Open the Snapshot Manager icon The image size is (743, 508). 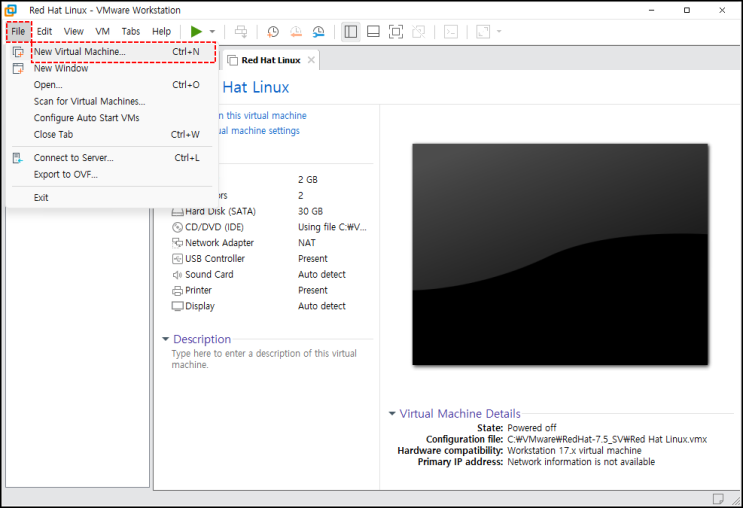318,32
